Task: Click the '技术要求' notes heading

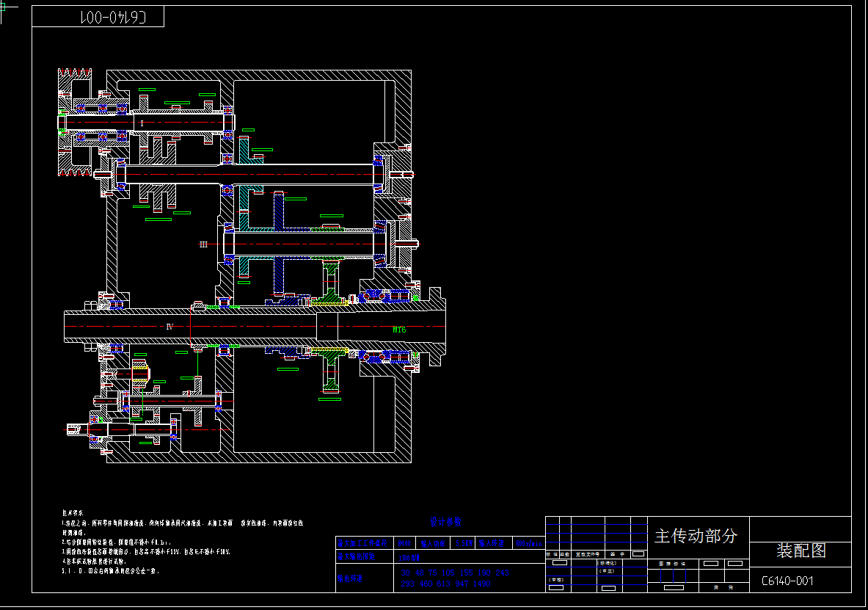Action: pyautogui.click(x=72, y=513)
